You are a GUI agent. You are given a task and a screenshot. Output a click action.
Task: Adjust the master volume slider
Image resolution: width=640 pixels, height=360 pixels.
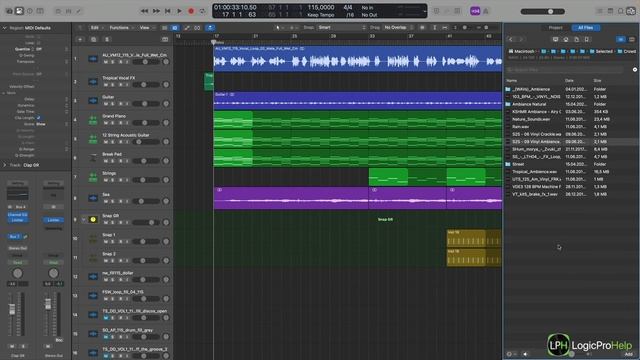tap(543, 11)
